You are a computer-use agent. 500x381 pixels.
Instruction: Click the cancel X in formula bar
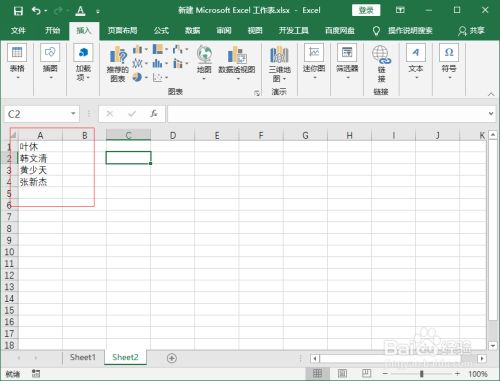tap(110, 114)
